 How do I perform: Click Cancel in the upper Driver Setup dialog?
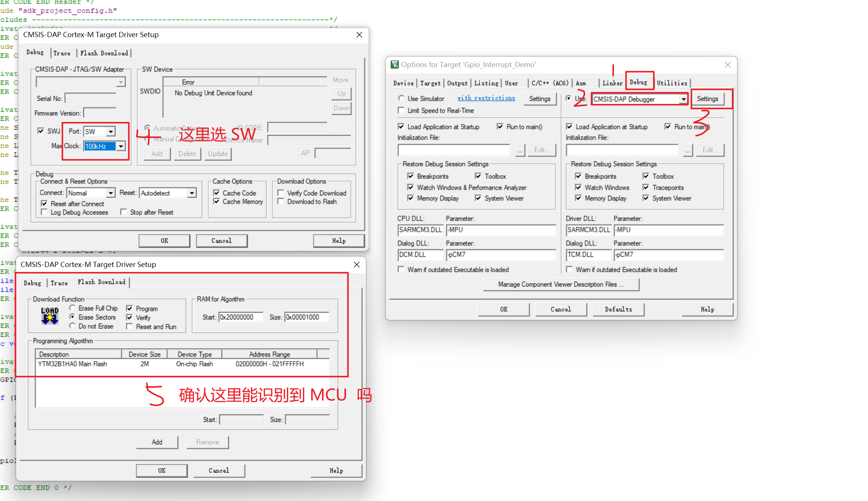point(221,241)
